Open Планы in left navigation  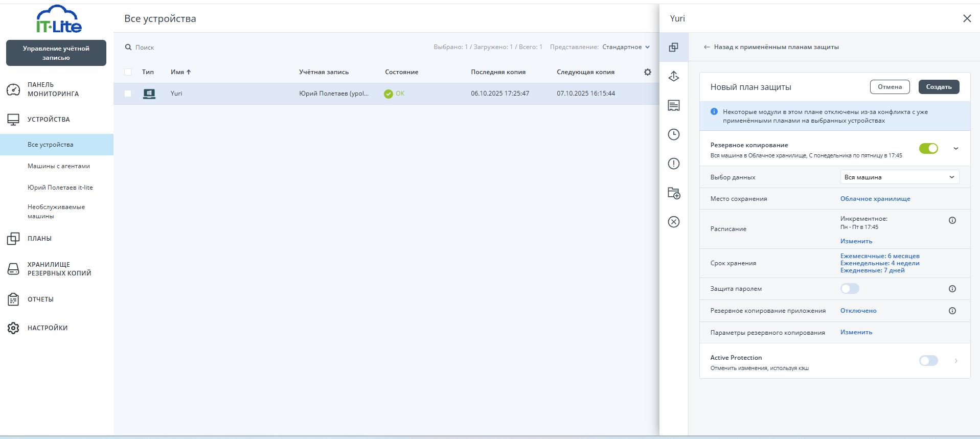coord(39,239)
